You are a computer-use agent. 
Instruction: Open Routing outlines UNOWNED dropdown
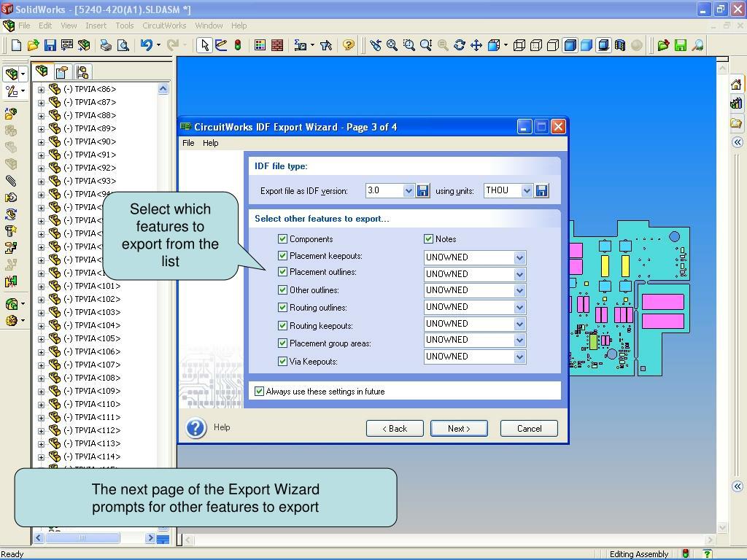point(519,307)
